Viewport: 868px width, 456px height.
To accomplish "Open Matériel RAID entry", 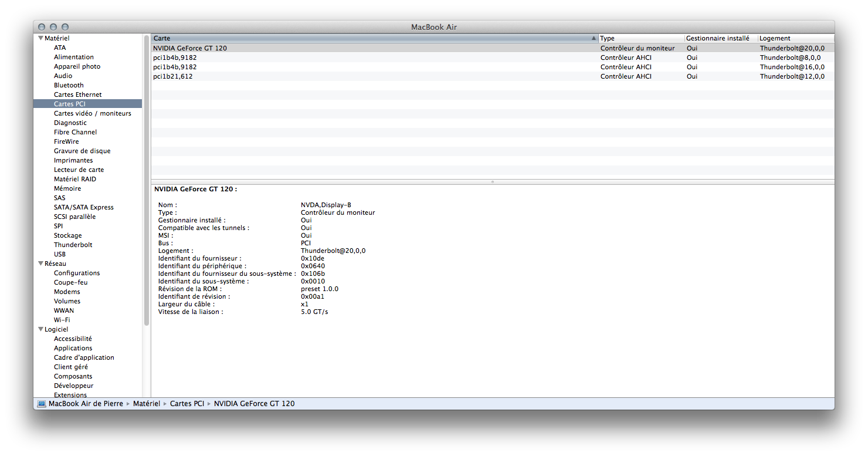I will (75, 179).
